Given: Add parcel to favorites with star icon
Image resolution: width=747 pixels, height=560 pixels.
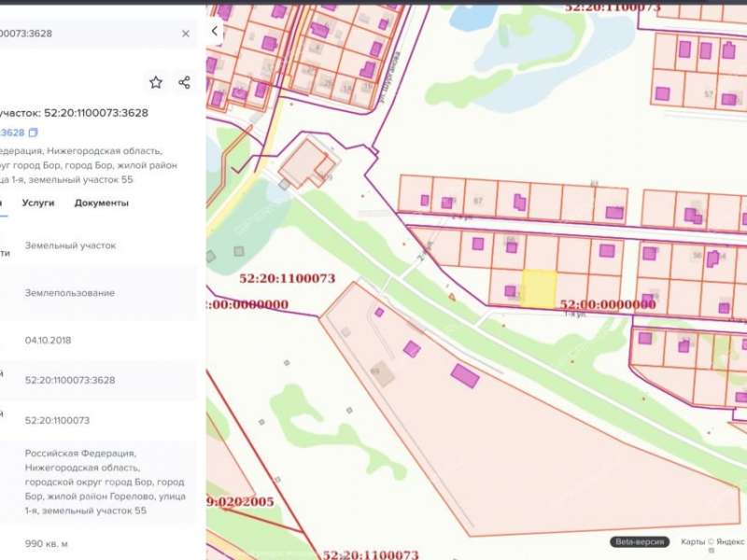Looking at the screenshot, I should (156, 82).
